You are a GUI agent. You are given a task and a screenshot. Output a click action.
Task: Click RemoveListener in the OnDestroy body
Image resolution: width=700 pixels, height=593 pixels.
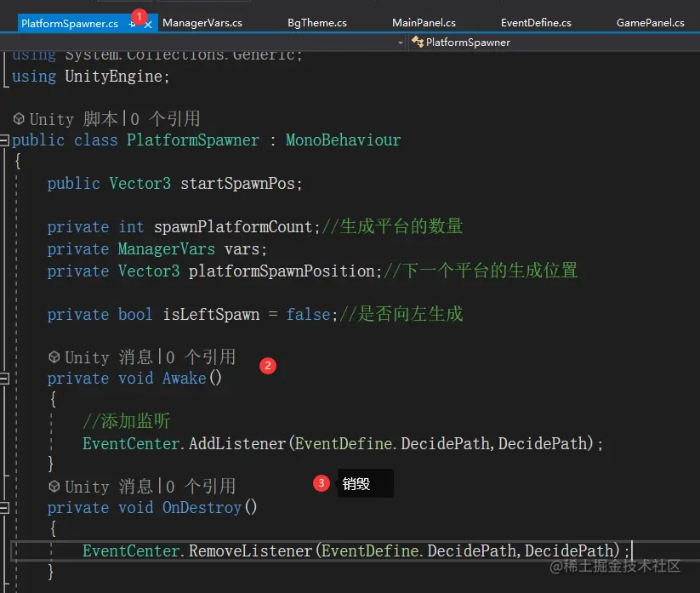[250, 551]
